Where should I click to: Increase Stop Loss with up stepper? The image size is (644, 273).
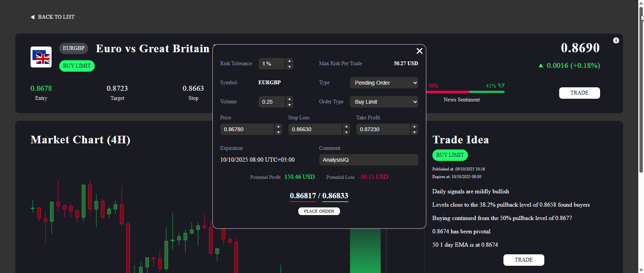coord(346,127)
